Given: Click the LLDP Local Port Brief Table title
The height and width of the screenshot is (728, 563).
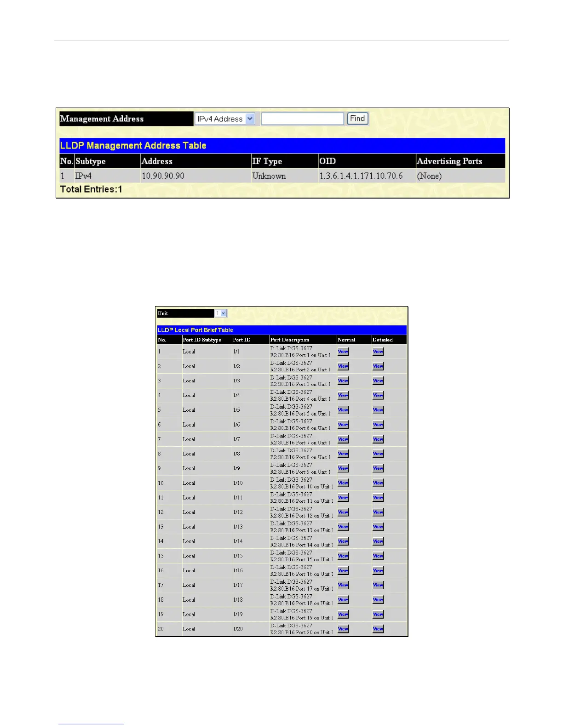Looking at the screenshot, I should [195, 330].
